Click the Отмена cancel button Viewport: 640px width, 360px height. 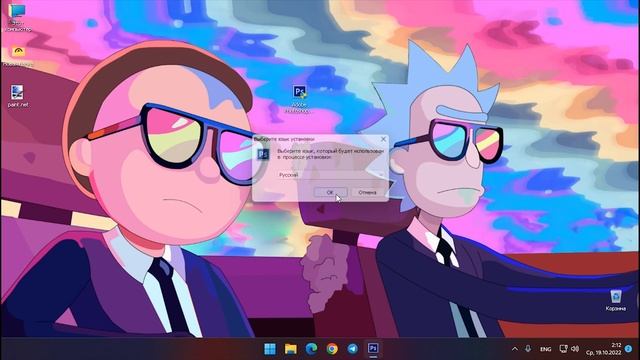pos(367,192)
